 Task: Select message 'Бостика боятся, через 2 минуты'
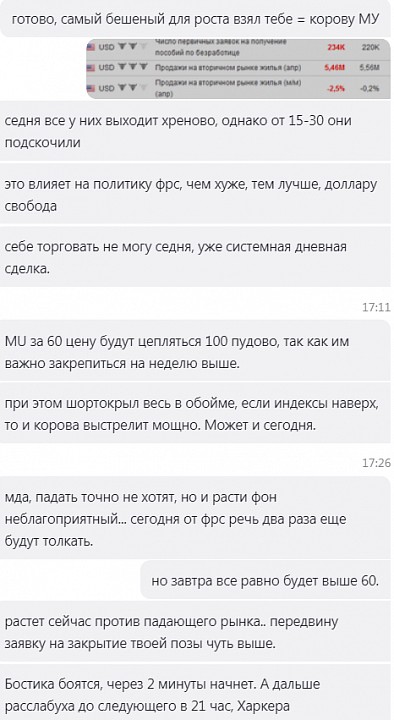(197, 693)
